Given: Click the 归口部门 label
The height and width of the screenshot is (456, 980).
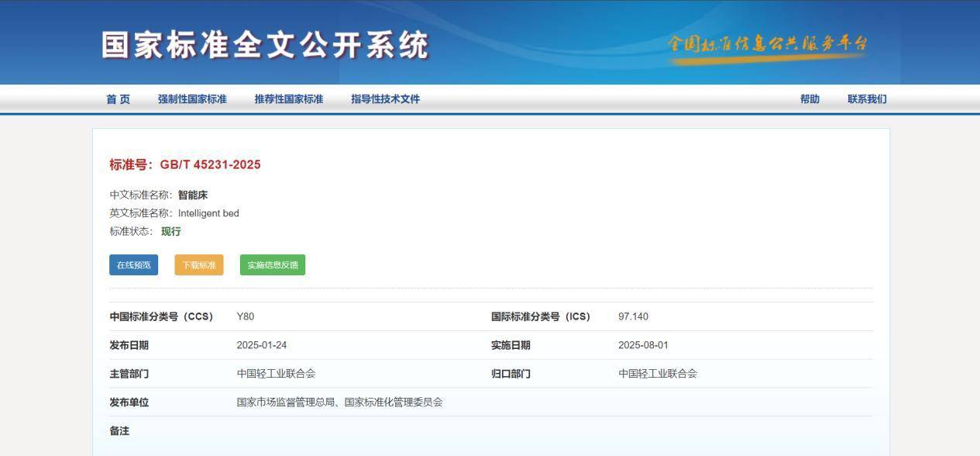Looking at the screenshot, I should click(511, 374).
